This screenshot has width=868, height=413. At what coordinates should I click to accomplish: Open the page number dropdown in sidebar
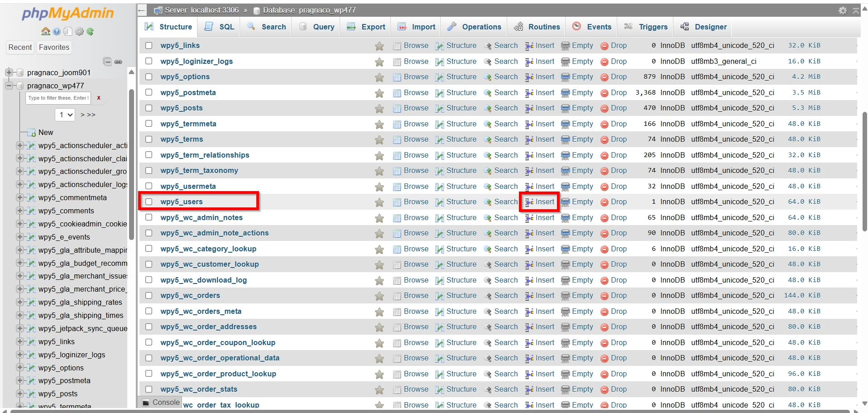65,115
